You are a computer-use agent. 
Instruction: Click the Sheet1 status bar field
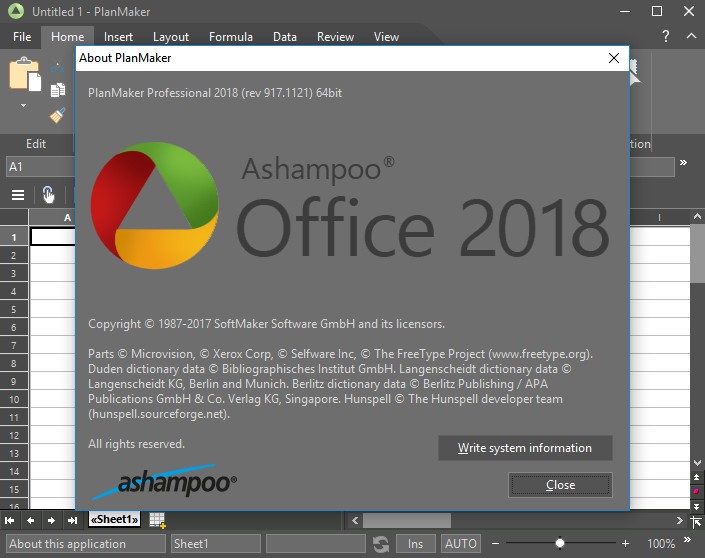[x=216, y=544]
